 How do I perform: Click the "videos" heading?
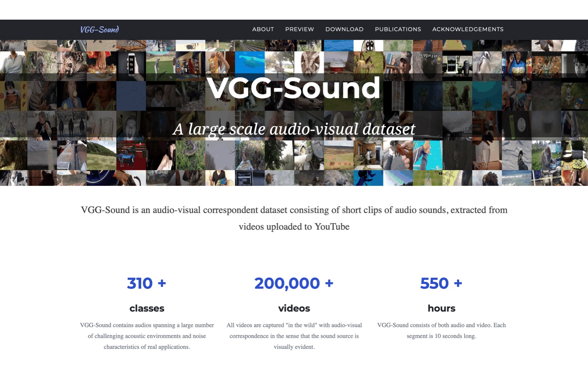(294, 308)
